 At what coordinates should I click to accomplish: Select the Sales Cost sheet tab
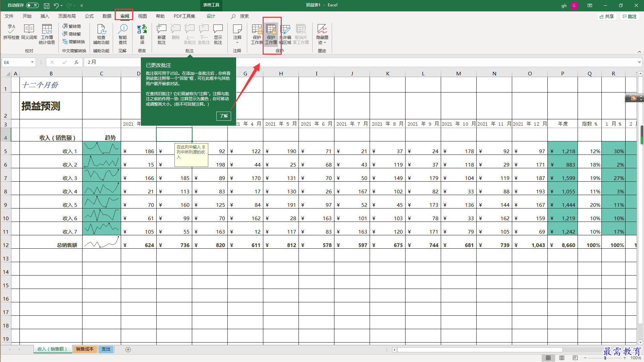[85, 349]
